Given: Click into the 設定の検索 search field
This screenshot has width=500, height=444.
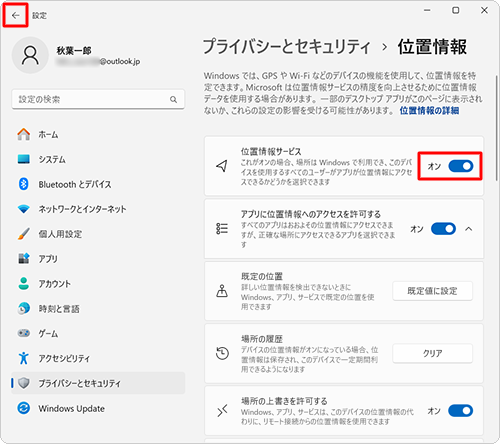Looking at the screenshot, I should click(98, 99).
